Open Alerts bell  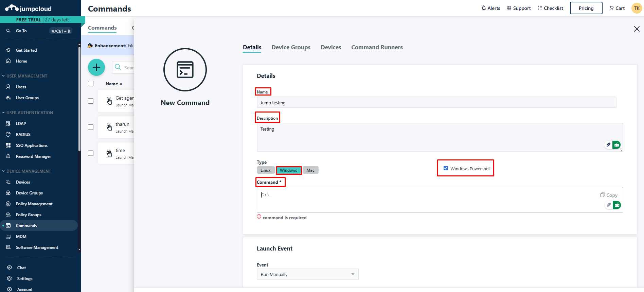click(491, 8)
